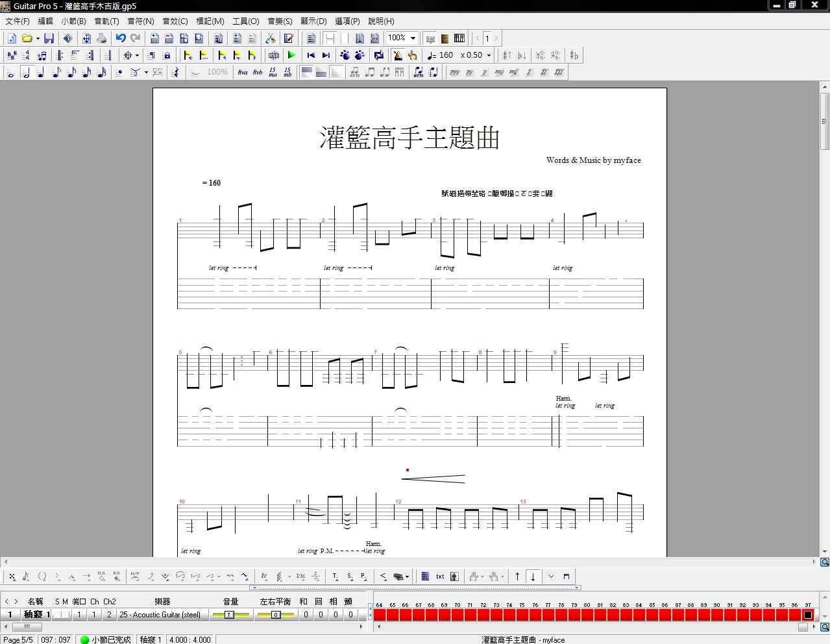
Task: Adjust the track volume slider
Action: pos(230,615)
